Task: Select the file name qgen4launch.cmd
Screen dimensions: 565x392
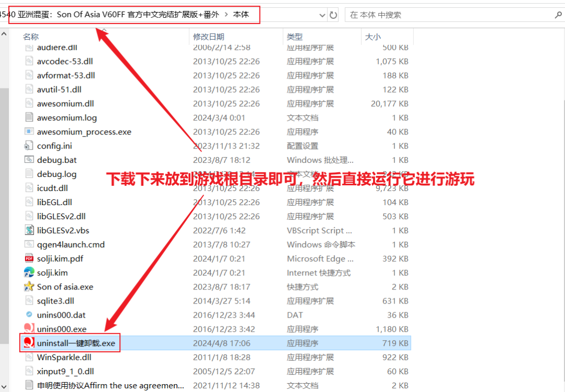Action: (x=71, y=244)
